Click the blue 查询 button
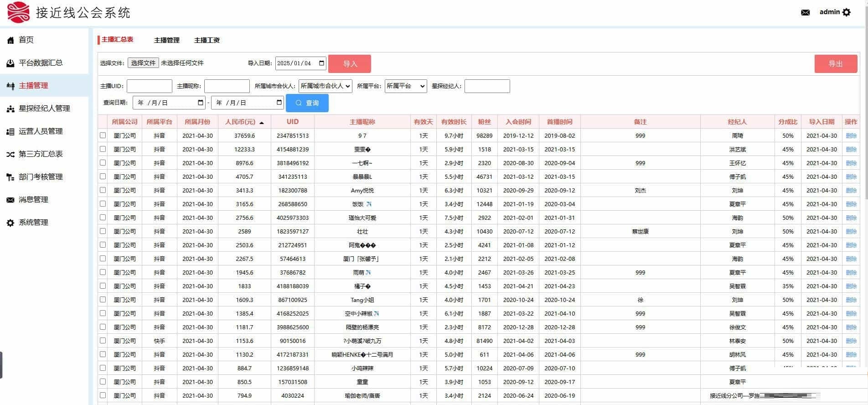The height and width of the screenshot is (405, 868). (307, 103)
